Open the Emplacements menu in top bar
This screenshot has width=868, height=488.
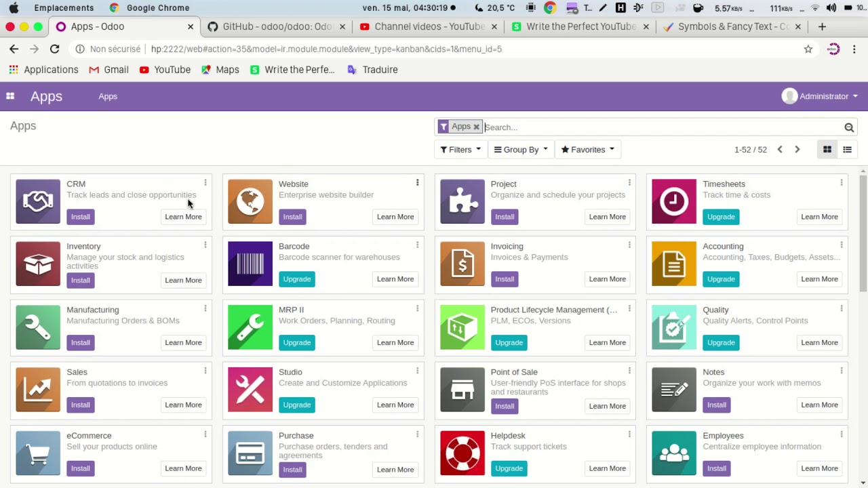click(x=64, y=8)
